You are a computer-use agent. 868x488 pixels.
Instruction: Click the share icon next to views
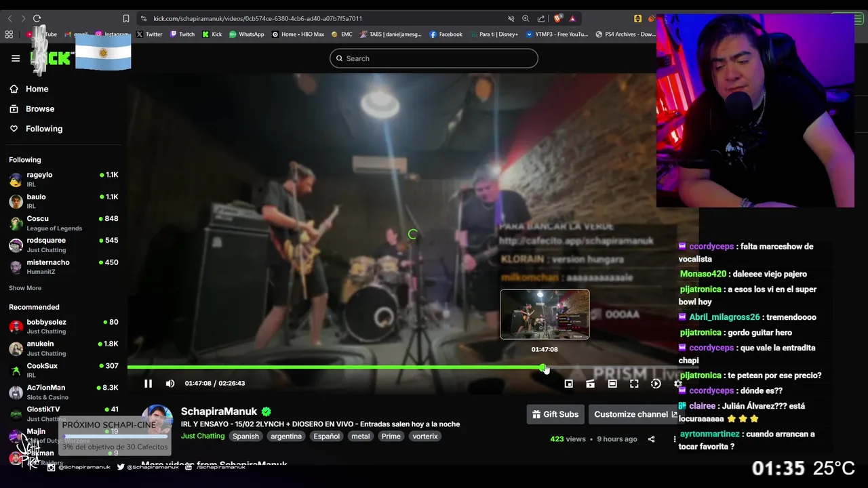click(x=651, y=439)
